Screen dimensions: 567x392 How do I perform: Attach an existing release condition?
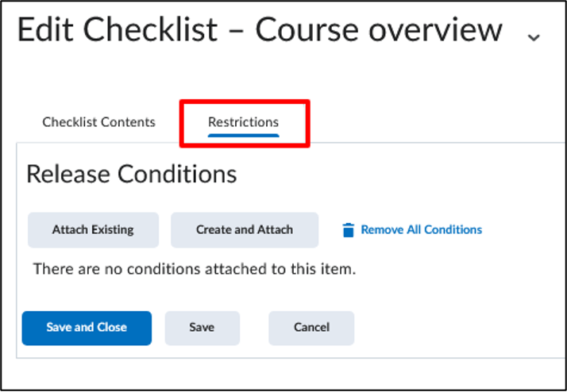click(93, 230)
